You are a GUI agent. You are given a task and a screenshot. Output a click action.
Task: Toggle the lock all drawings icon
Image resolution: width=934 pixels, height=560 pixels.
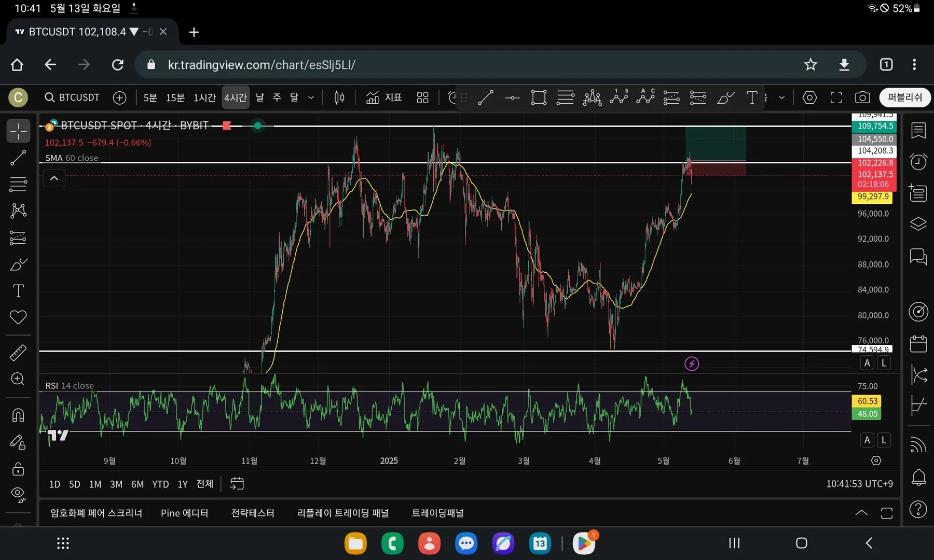18,469
